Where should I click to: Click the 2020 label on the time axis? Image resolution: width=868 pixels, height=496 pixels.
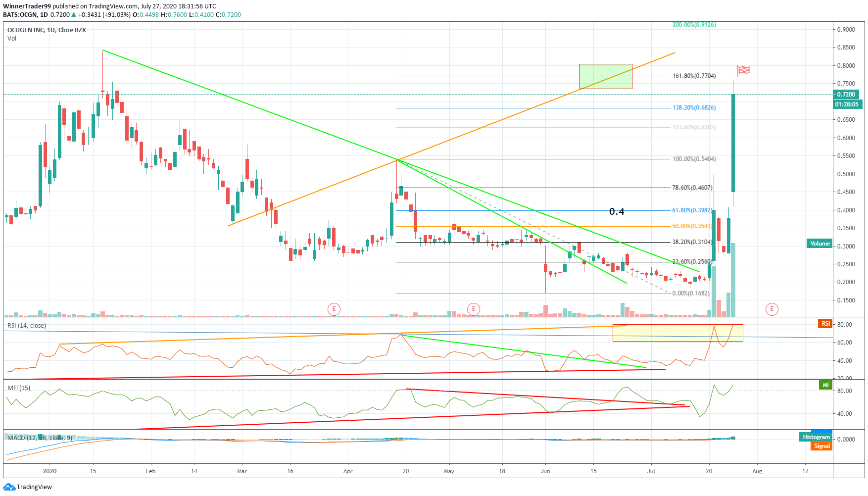[x=50, y=471]
